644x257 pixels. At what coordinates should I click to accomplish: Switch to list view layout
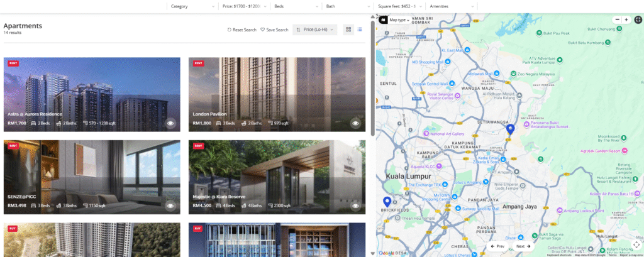pyautogui.click(x=360, y=30)
